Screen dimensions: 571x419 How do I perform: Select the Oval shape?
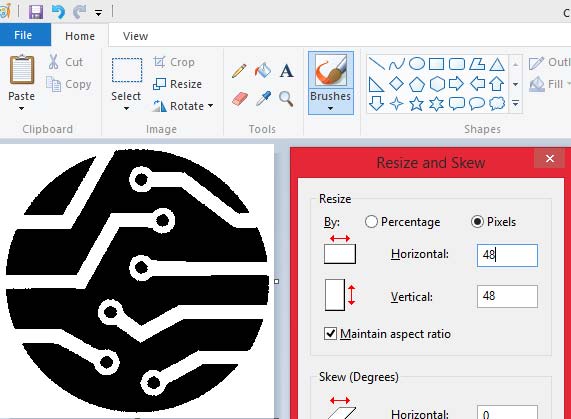click(417, 64)
